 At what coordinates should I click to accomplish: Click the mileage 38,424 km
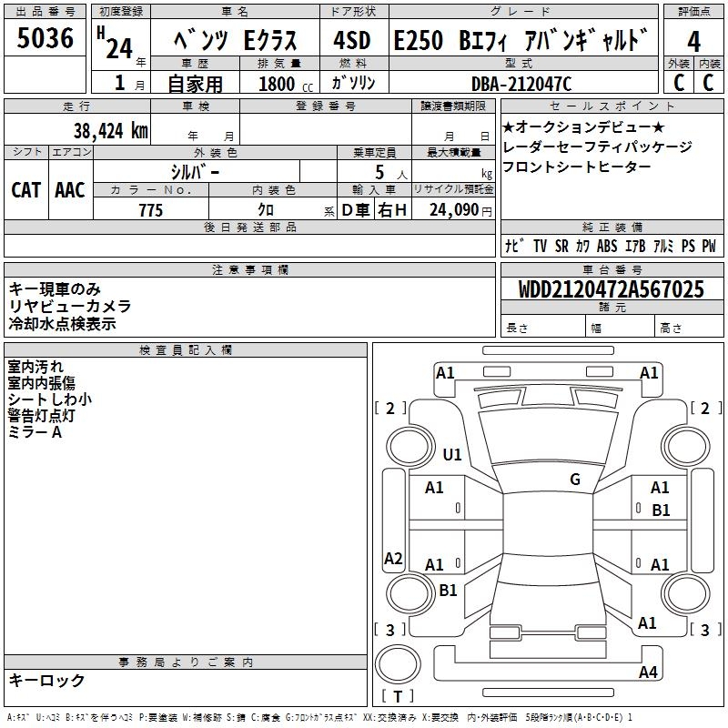[111, 131]
